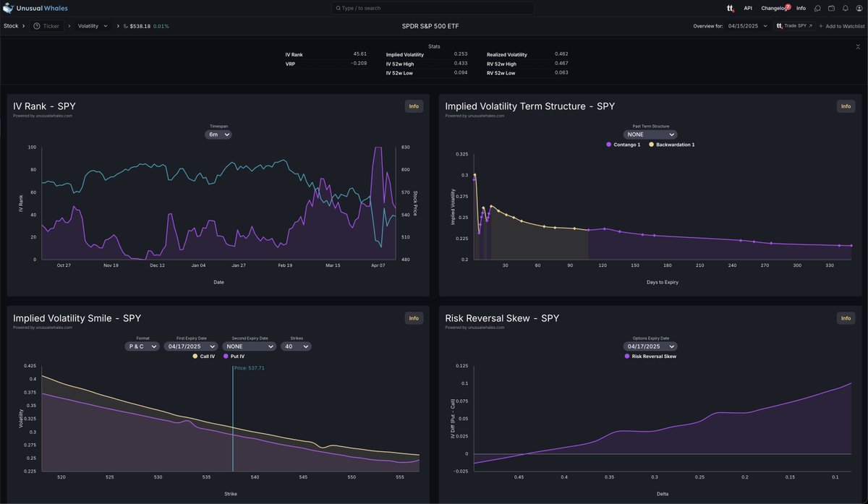
Task: Click the IV Rank - SPY chart title
Action: [x=43, y=106]
